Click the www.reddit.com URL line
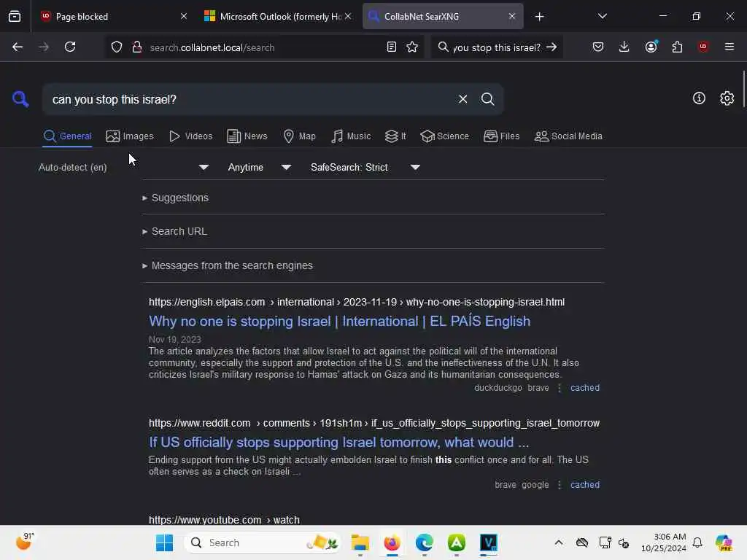This screenshot has height=560, width=747. (374, 424)
